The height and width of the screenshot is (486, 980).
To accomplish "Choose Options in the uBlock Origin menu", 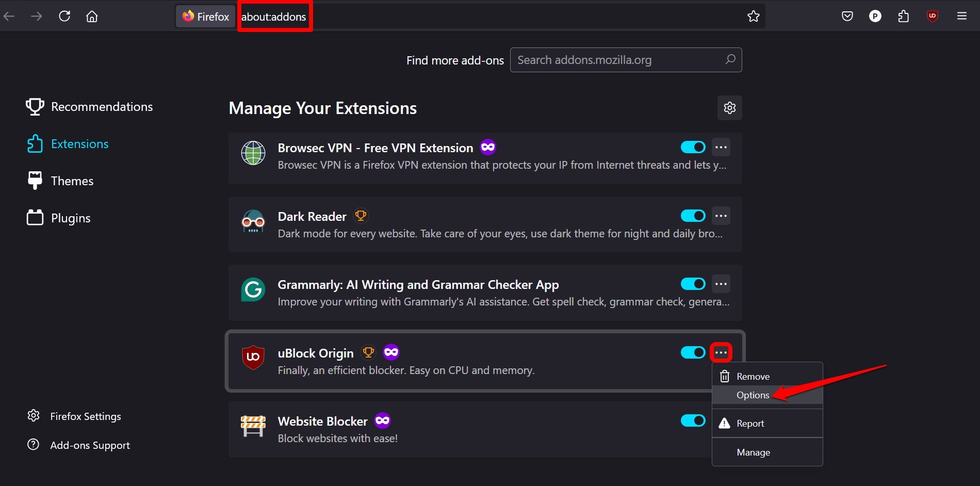I will pyautogui.click(x=767, y=395).
